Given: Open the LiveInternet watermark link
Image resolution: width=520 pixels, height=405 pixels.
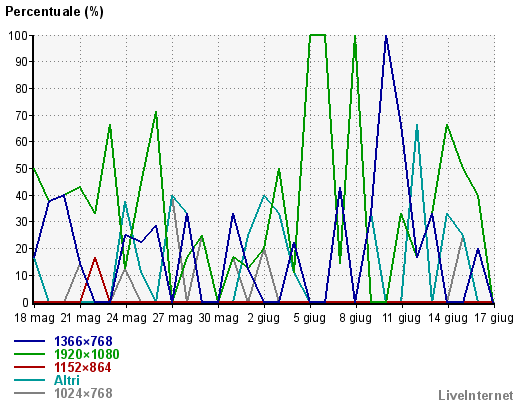Looking at the screenshot, I should 476,396.
